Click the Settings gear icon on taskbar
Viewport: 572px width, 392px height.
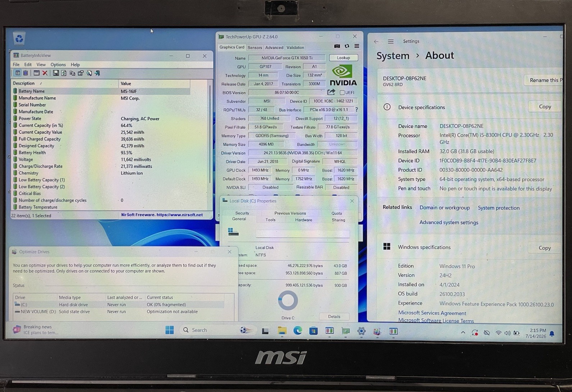click(361, 331)
